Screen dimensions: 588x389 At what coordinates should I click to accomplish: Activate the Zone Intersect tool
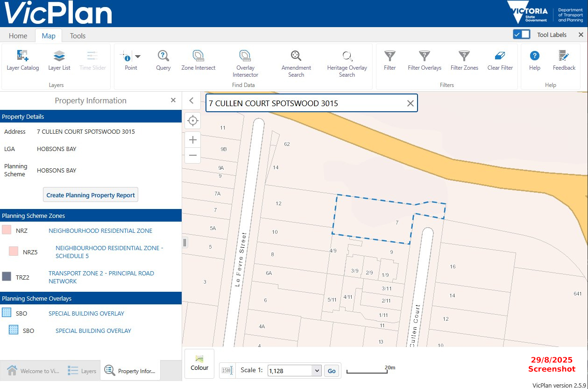click(198, 60)
